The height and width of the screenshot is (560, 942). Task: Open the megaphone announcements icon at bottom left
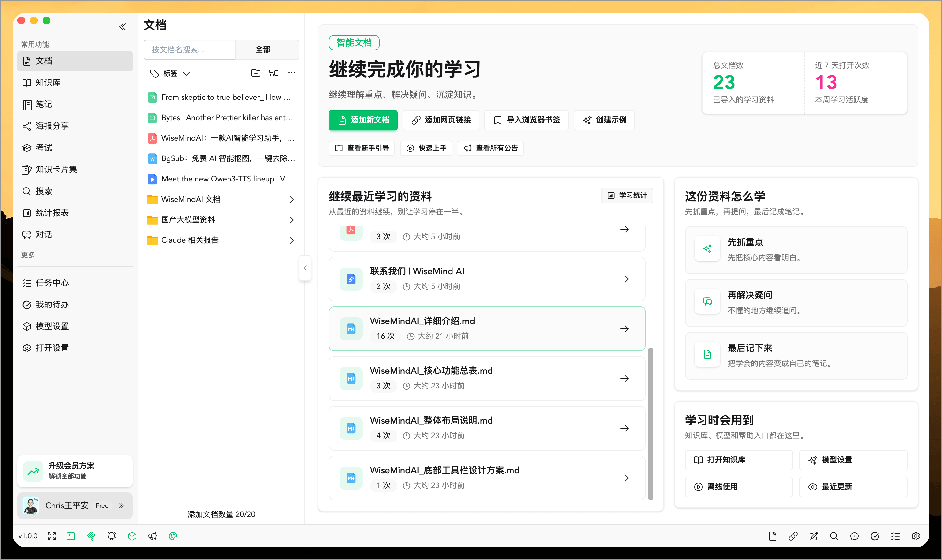coord(153,536)
